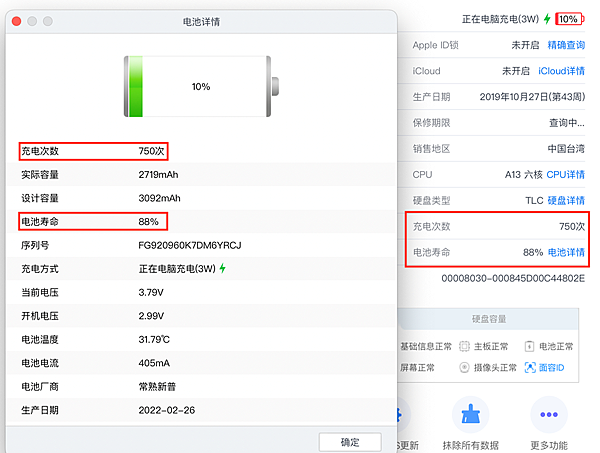Click the 电池正常 battery status icon
The height and width of the screenshot is (453, 600).
(529, 347)
